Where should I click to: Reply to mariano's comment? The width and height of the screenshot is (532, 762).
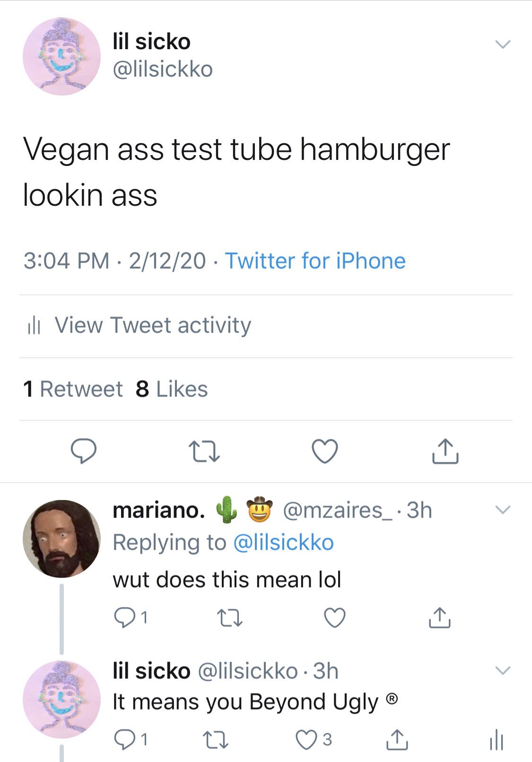point(124,617)
